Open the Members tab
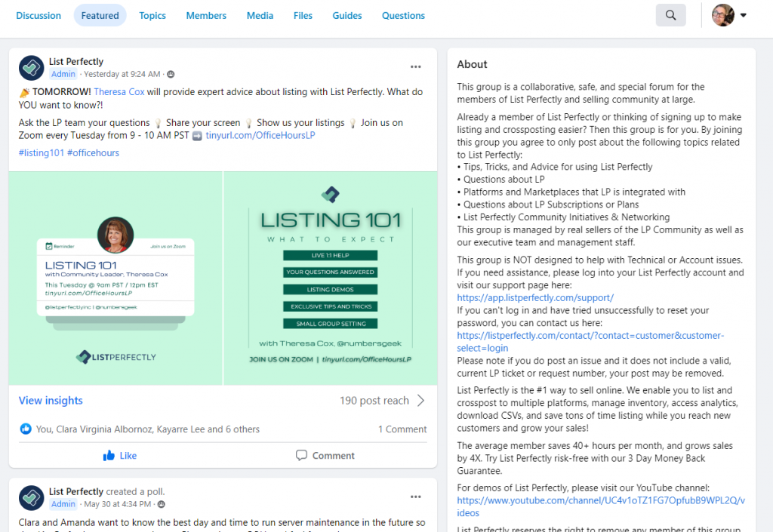Image resolution: width=773 pixels, height=532 pixels. 206,16
